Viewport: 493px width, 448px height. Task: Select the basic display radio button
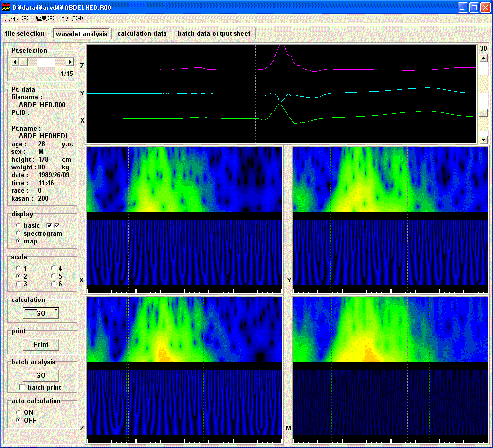coord(18,226)
